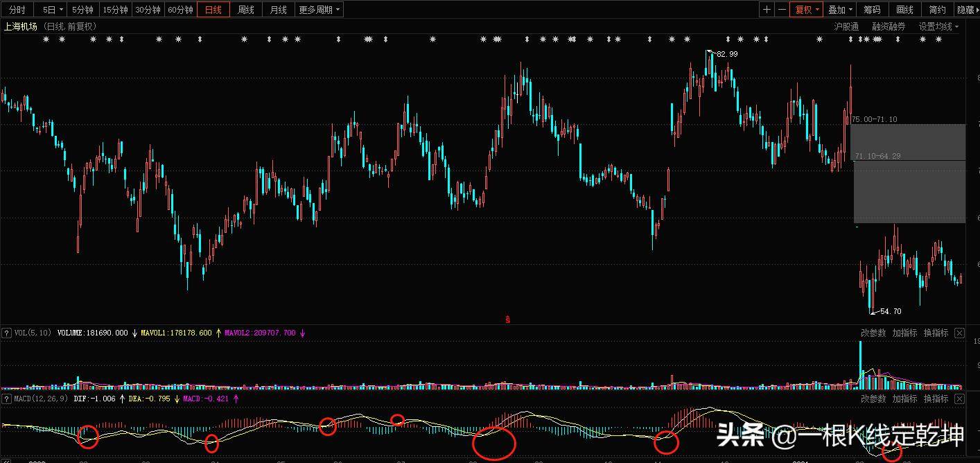Switch to 周线 weekly chart
The width and height of the screenshot is (980, 463).
pyautogui.click(x=246, y=10)
